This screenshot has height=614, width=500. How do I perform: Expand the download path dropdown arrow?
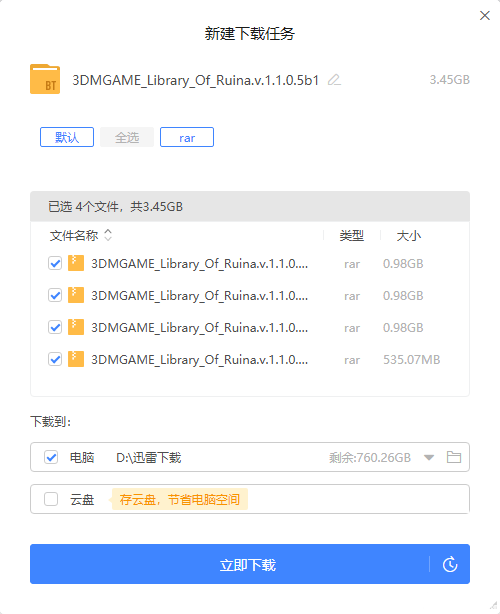click(x=429, y=457)
